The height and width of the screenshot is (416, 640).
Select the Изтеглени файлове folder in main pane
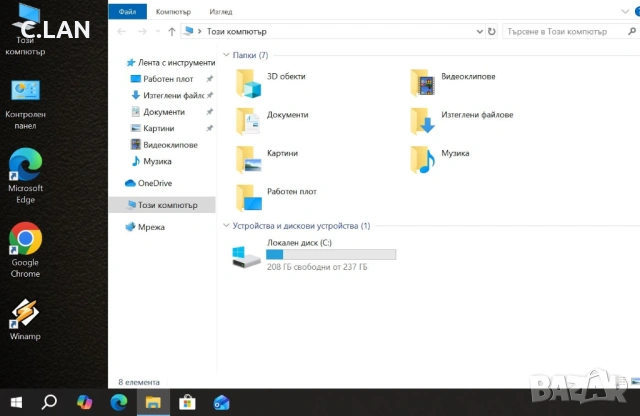pyautogui.click(x=462, y=121)
